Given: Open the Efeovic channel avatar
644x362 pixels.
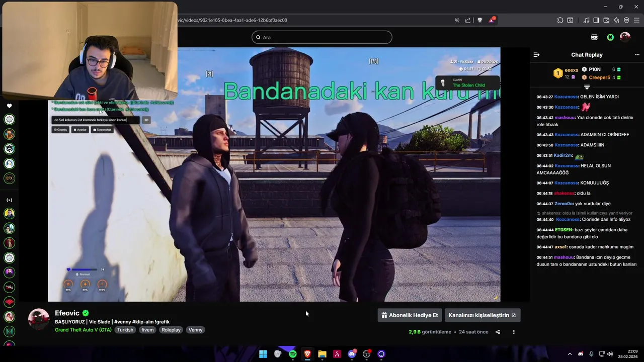Looking at the screenshot, I should click(x=39, y=319).
